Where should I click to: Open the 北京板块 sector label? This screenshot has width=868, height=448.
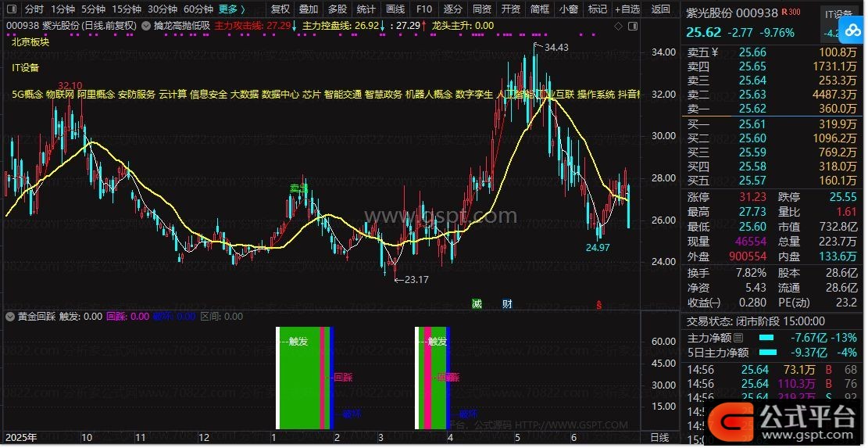click(30, 41)
